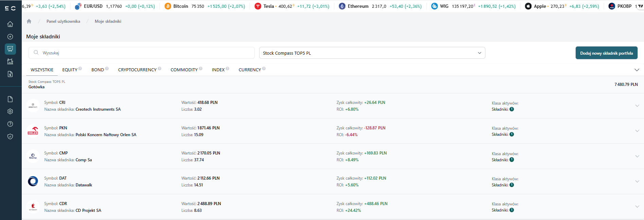
Task: Click the plus circle icon in sidebar
Action: (10, 37)
